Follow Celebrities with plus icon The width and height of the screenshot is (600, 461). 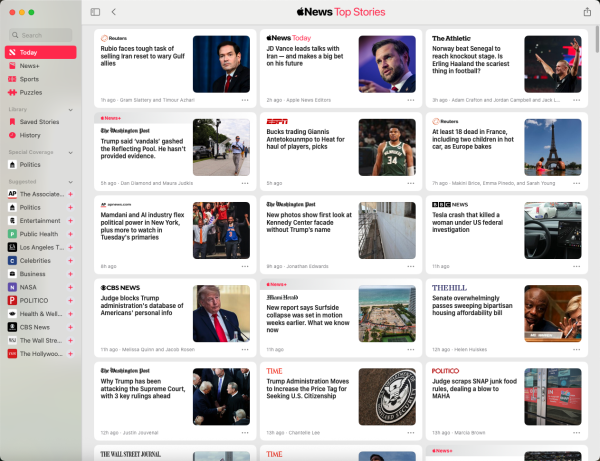pos(70,261)
